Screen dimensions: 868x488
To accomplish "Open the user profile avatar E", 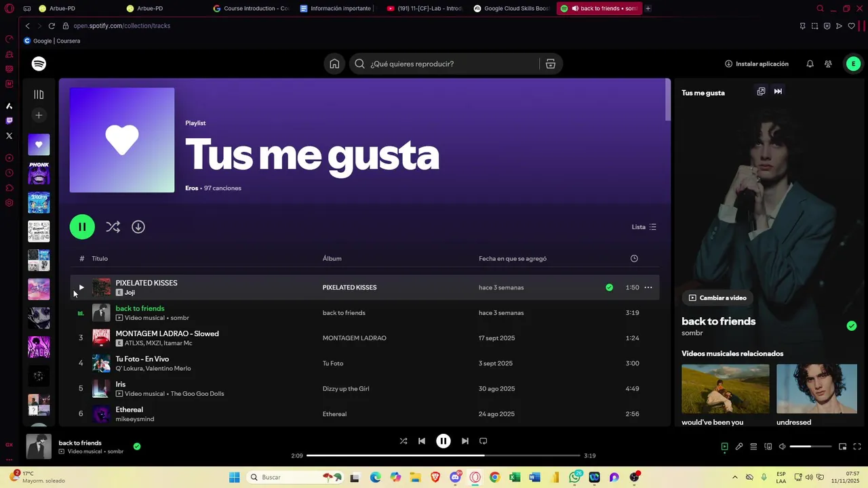I will (853, 64).
